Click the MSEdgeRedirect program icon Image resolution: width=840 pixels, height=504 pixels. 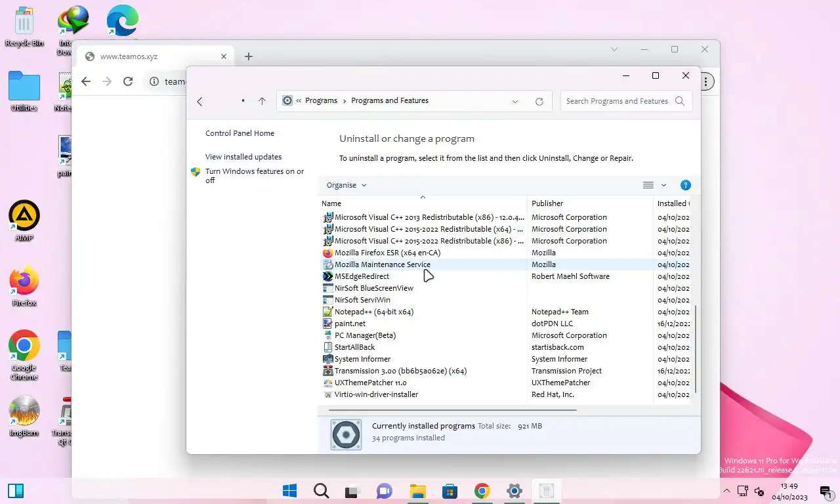[x=328, y=276]
